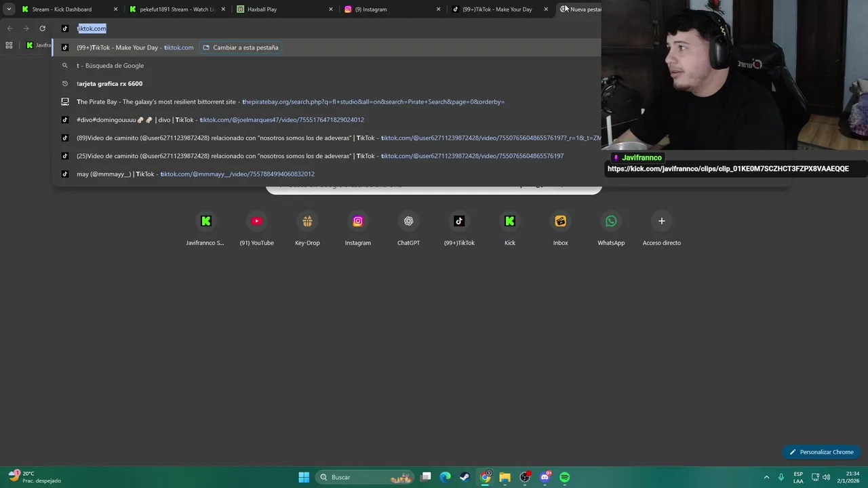This screenshot has height=488, width=868.
Task: Close the Haxball Play tab
Action: click(x=331, y=9)
